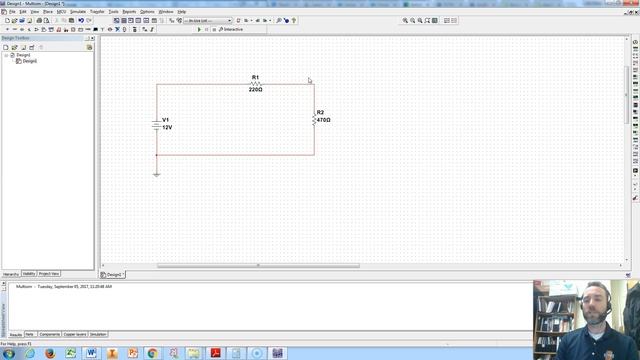This screenshot has width=640, height=360.
Task: Select resistor R2 470Ω on the schematic
Action: (x=314, y=120)
